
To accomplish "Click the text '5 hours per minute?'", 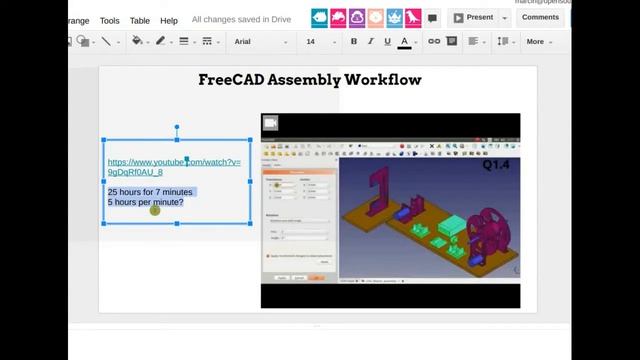I will (x=146, y=202).
